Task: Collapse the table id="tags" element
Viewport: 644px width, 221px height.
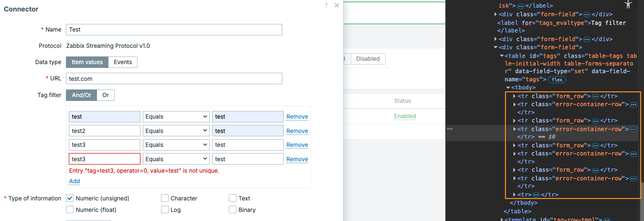Action: pyautogui.click(x=501, y=55)
